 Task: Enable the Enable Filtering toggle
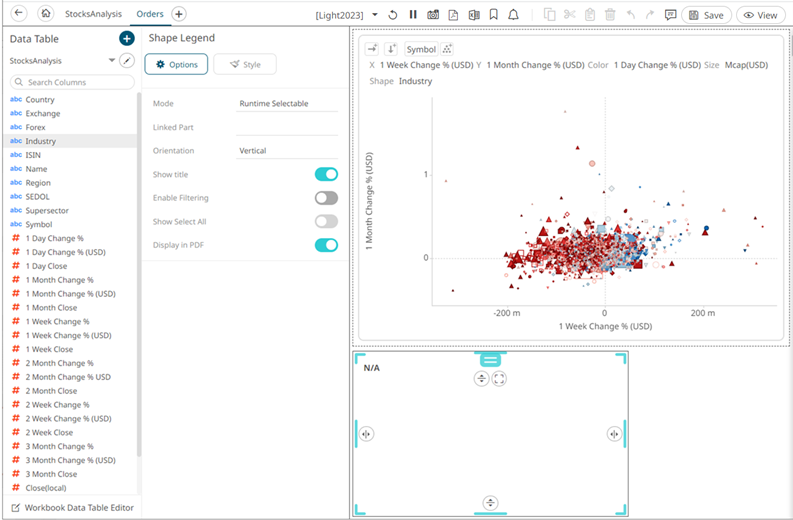[326, 198]
